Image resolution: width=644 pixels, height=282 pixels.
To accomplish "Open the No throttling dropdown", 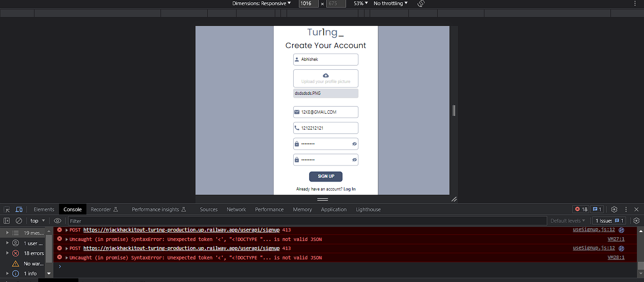I will click(390, 3).
